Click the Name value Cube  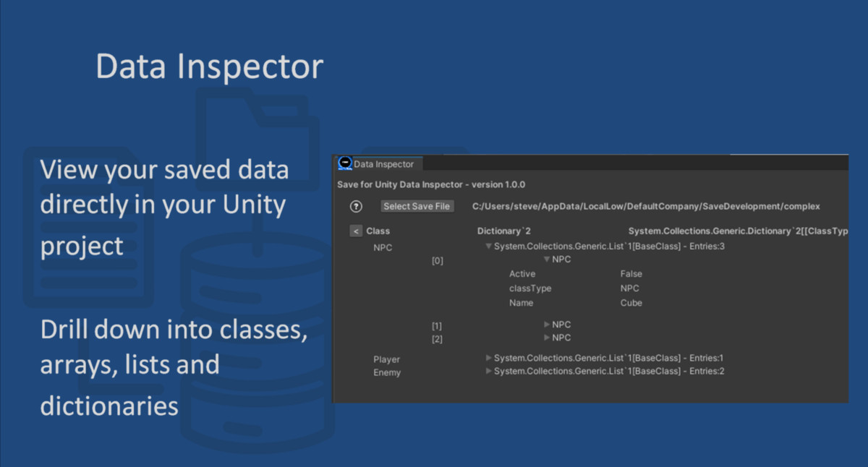click(630, 303)
